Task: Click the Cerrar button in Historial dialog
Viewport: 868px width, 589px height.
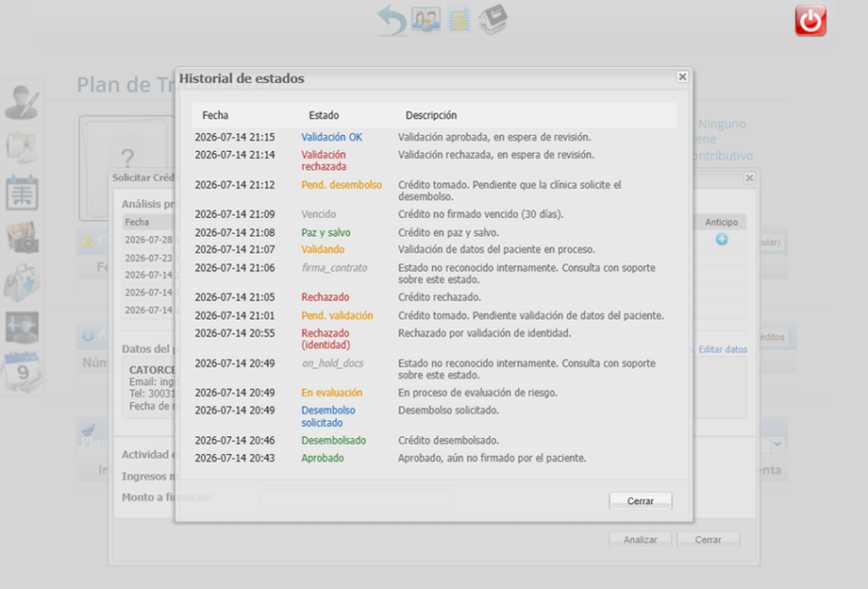Action: pos(641,501)
